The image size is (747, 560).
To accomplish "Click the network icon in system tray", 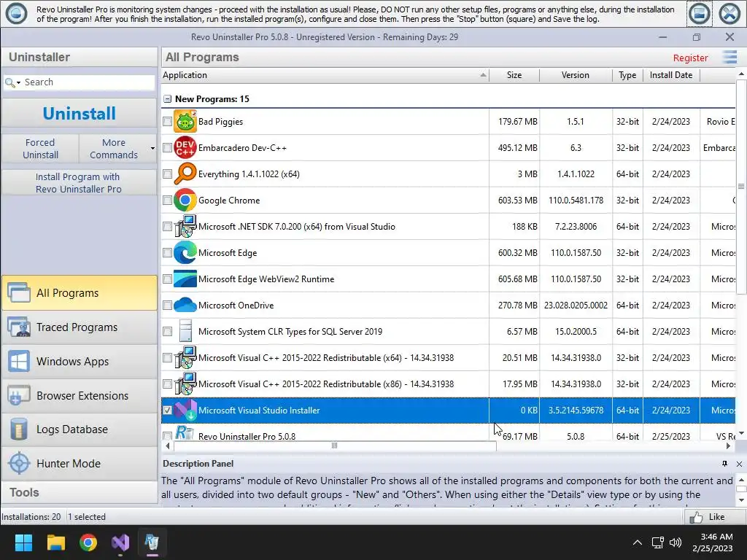I will click(658, 542).
